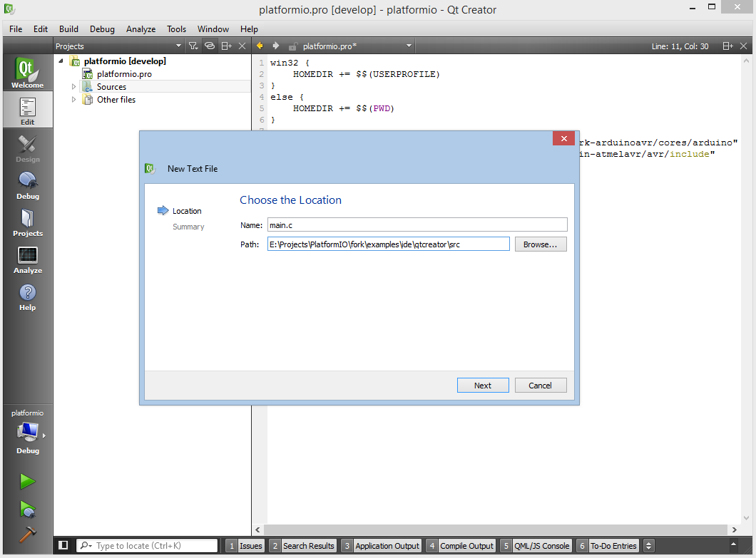Open the Help mode
Viewport: 756px width, 558px height.
click(x=28, y=296)
